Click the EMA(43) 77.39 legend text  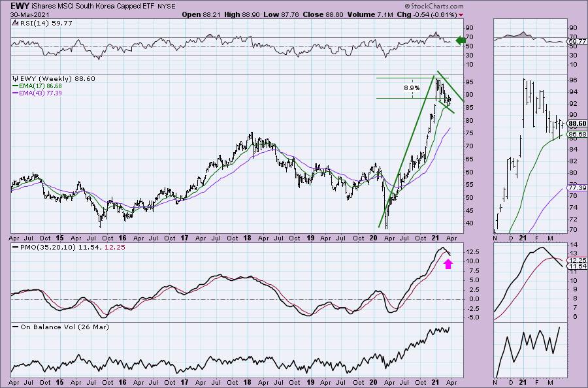point(41,93)
